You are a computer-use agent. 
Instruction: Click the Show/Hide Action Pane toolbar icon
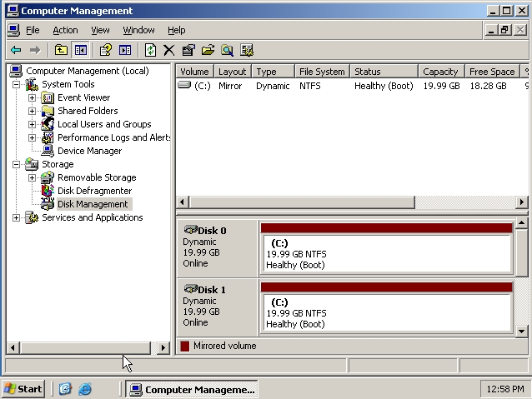[x=125, y=50]
